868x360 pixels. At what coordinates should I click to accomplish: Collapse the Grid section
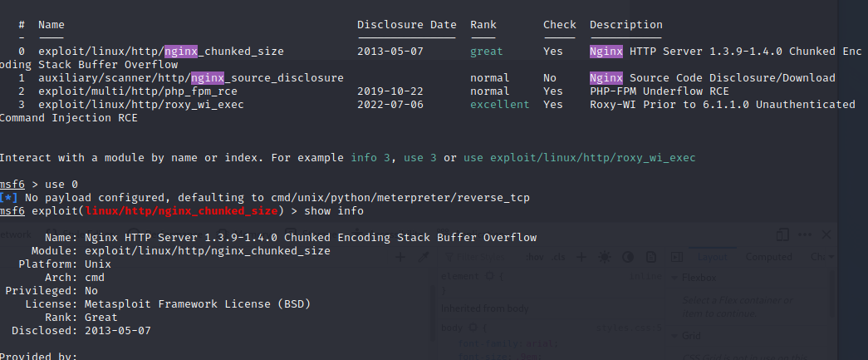[674, 336]
